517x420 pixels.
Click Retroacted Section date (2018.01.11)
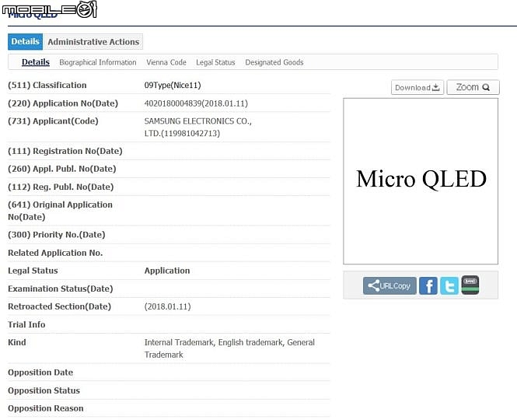[167, 306]
